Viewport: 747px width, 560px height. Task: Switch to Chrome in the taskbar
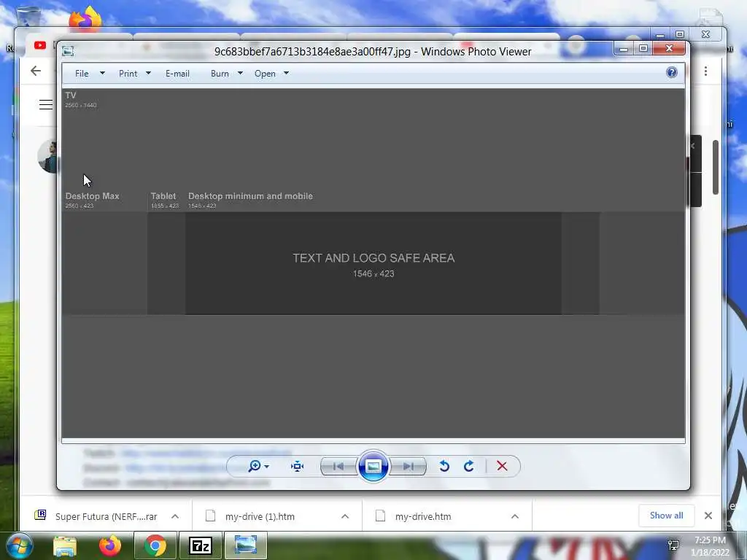point(155,545)
